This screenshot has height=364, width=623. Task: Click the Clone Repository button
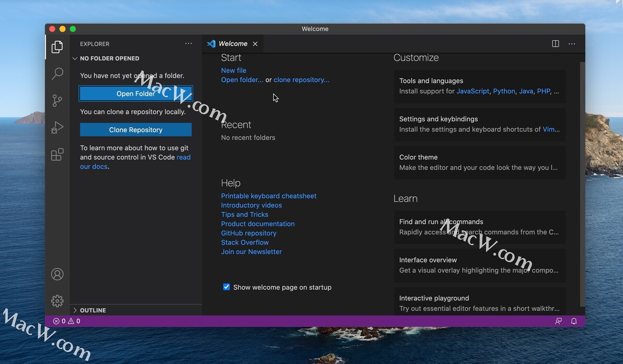click(x=136, y=129)
